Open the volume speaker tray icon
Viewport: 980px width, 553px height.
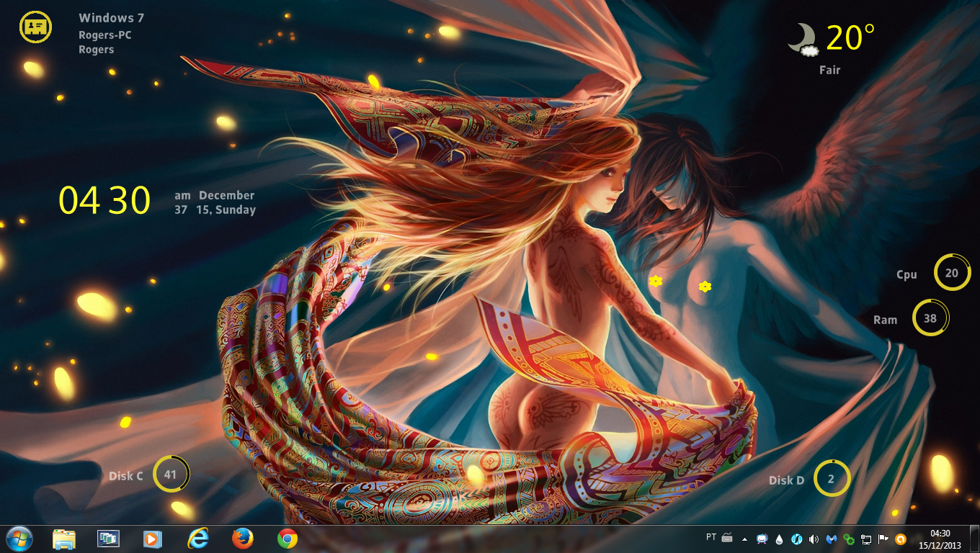pyautogui.click(x=814, y=539)
